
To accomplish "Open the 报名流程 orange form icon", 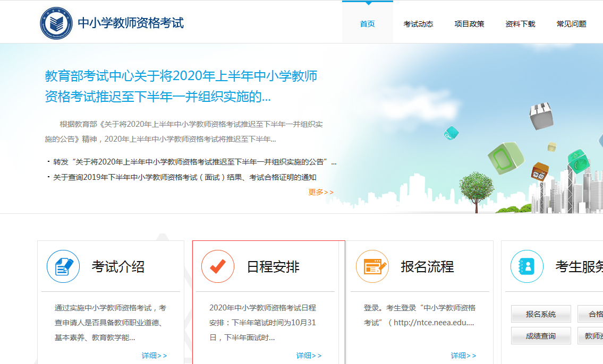I will click(372, 266).
